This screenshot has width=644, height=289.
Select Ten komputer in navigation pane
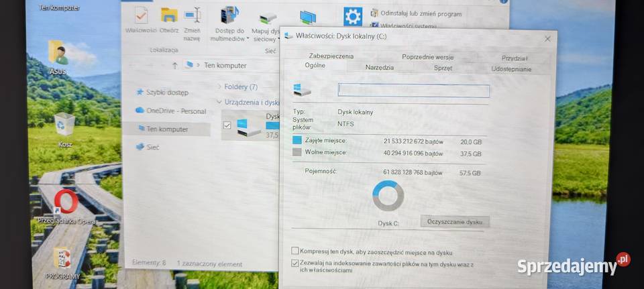click(x=167, y=129)
